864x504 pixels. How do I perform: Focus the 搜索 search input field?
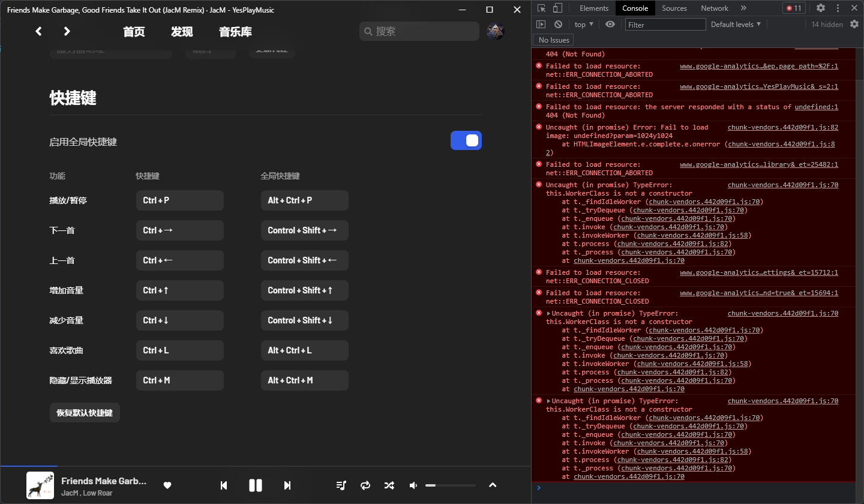(419, 31)
